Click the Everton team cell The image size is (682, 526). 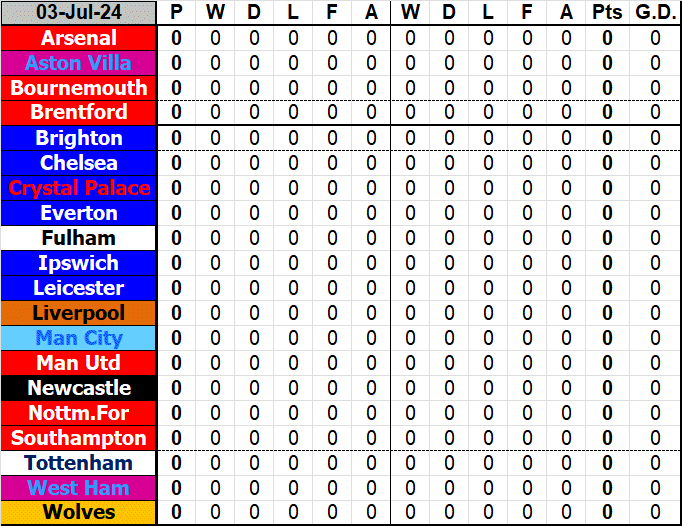coord(79,213)
